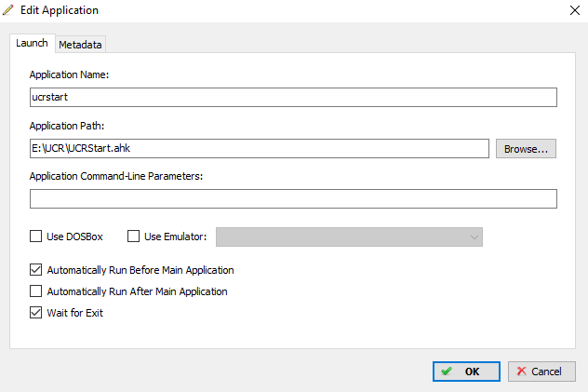Click the Cancel button
Image resolution: width=588 pixels, height=392 pixels.
click(541, 372)
